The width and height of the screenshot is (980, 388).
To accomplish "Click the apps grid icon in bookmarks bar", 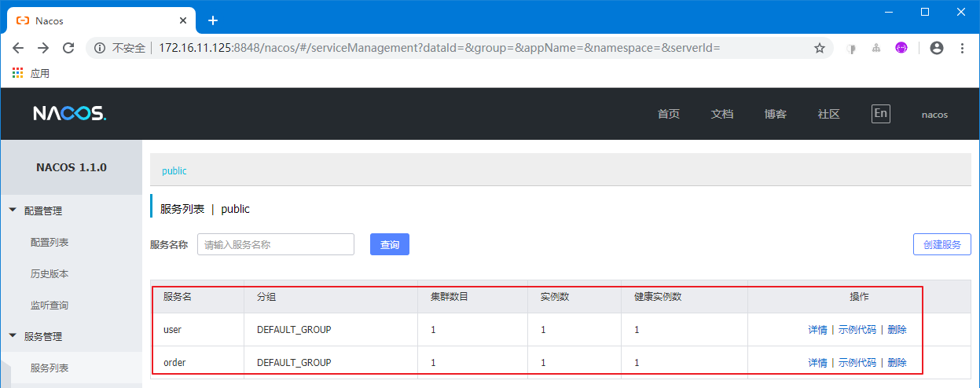I will coord(18,73).
